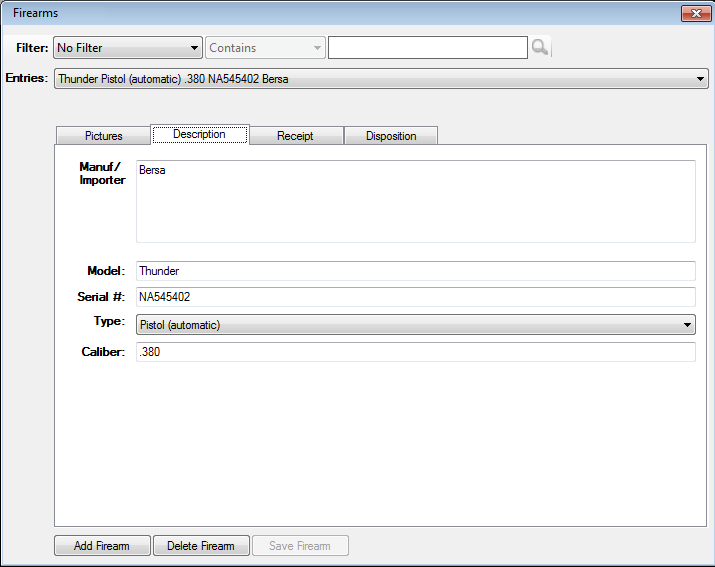Open the Contains condition dropdown
This screenshot has width=715, height=567.
pyautogui.click(x=265, y=48)
